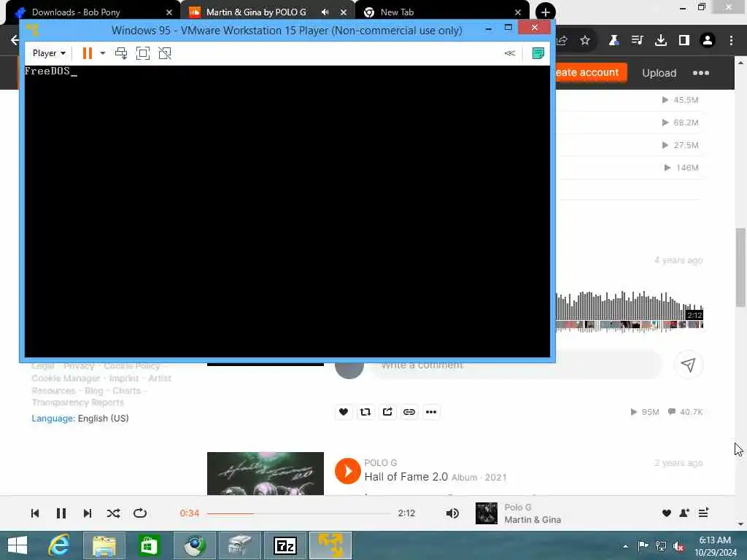Like the now-playing track in player bar
Image resolution: width=747 pixels, height=560 pixels.
point(667,513)
